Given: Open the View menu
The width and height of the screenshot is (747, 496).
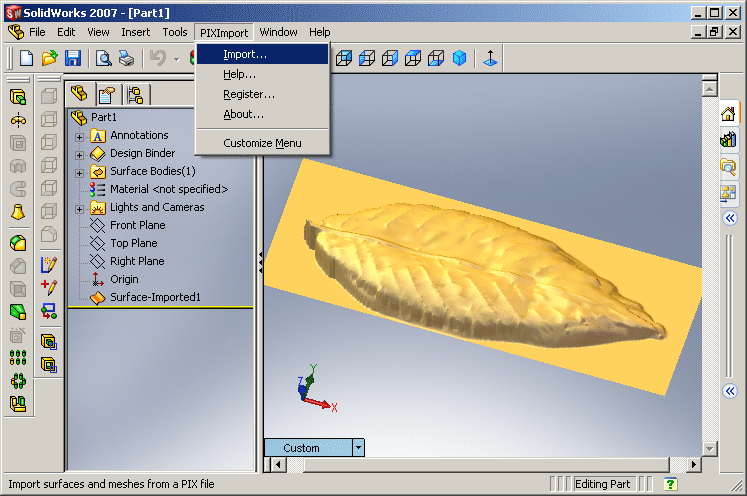Looking at the screenshot, I should tap(98, 32).
